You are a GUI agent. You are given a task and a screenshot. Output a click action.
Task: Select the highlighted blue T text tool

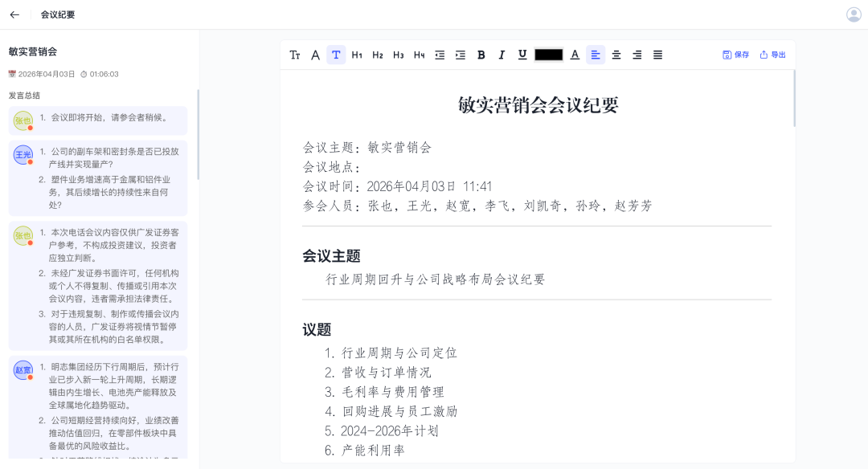(336, 55)
